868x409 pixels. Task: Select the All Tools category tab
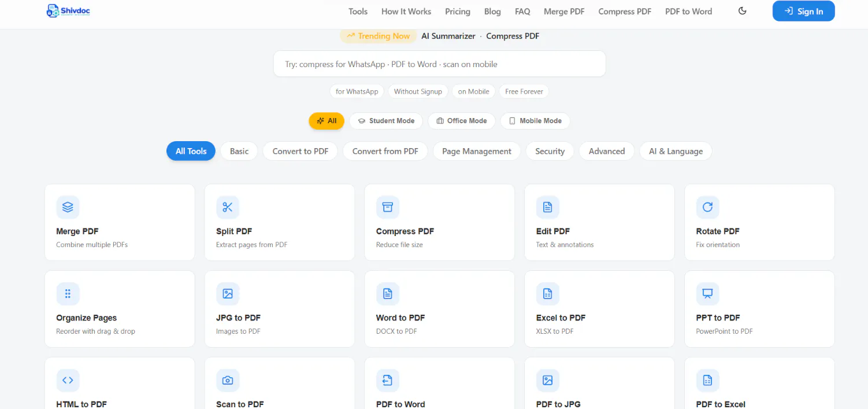point(191,151)
